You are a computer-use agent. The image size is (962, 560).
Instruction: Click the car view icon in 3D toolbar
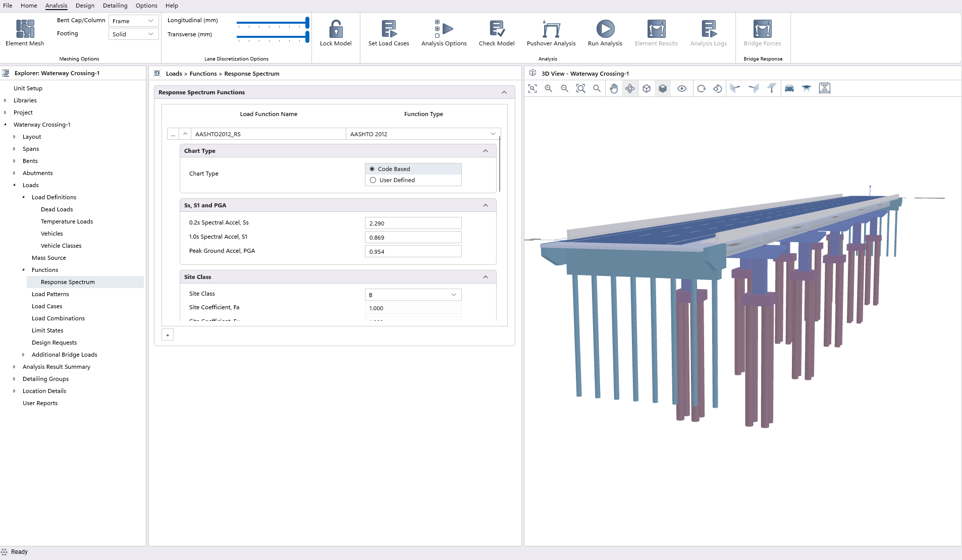(x=789, y=89)
